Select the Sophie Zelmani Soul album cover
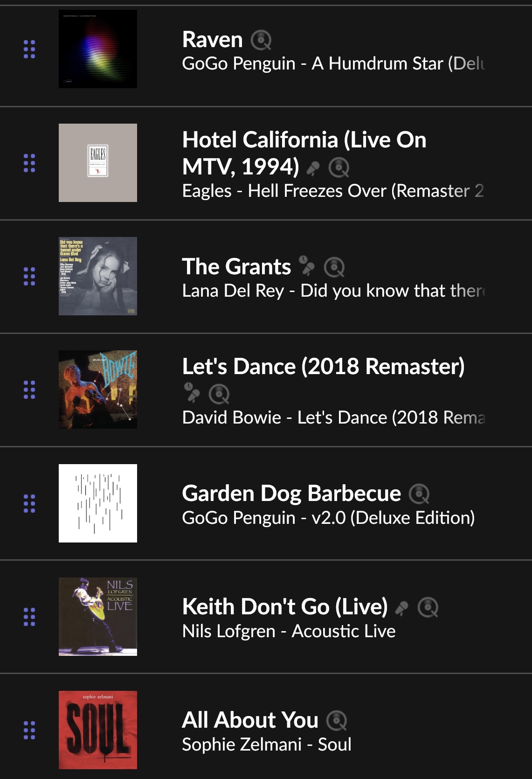 (98, 730)
